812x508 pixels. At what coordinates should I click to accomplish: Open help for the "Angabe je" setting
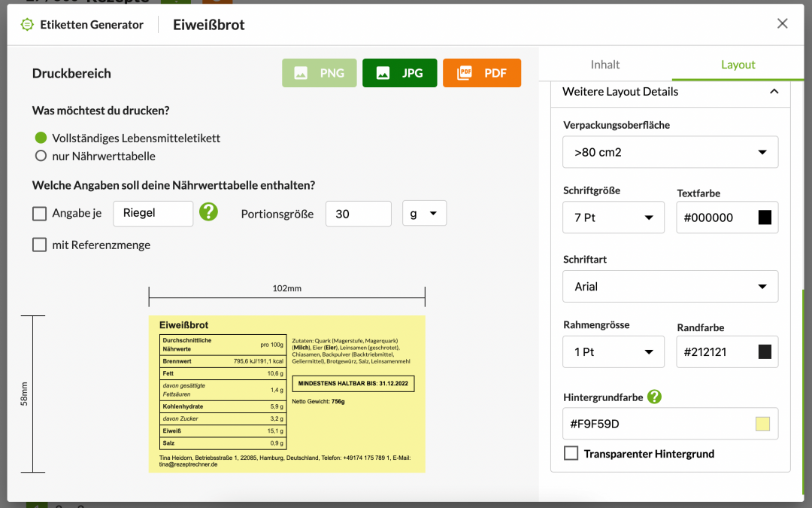click(x=208, y=211)
